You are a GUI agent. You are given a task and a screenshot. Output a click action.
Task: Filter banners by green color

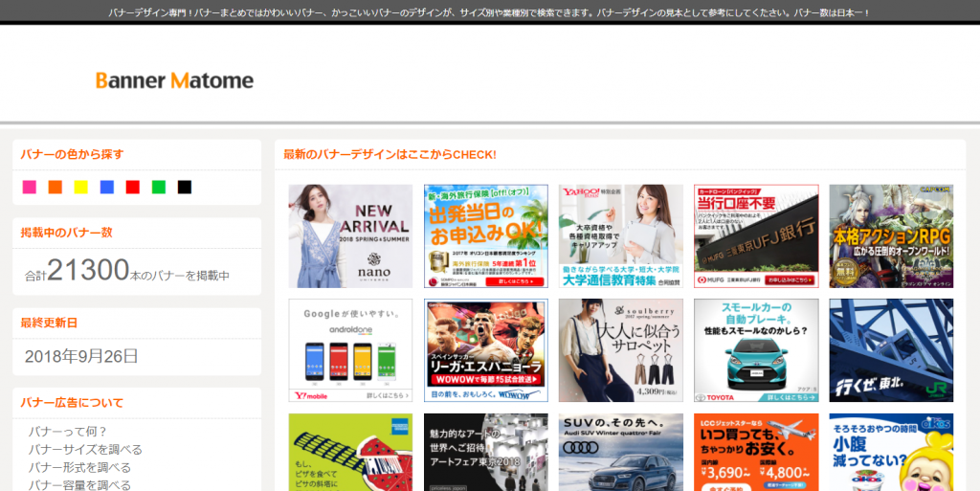click(159, 187)
